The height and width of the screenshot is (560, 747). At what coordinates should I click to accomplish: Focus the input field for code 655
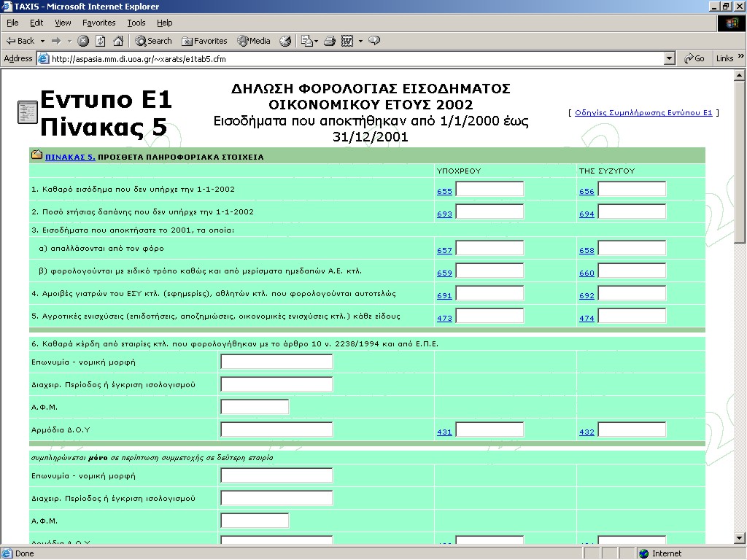tap(489, 189)
